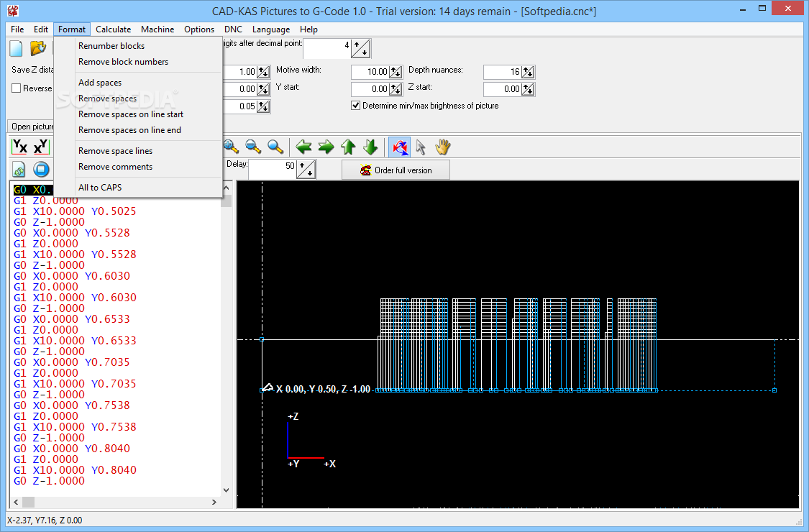Image resolution: width=809 pixels, height=532 pixels.
Task: Open the Calculate menu
Action: tap(113, 29)
